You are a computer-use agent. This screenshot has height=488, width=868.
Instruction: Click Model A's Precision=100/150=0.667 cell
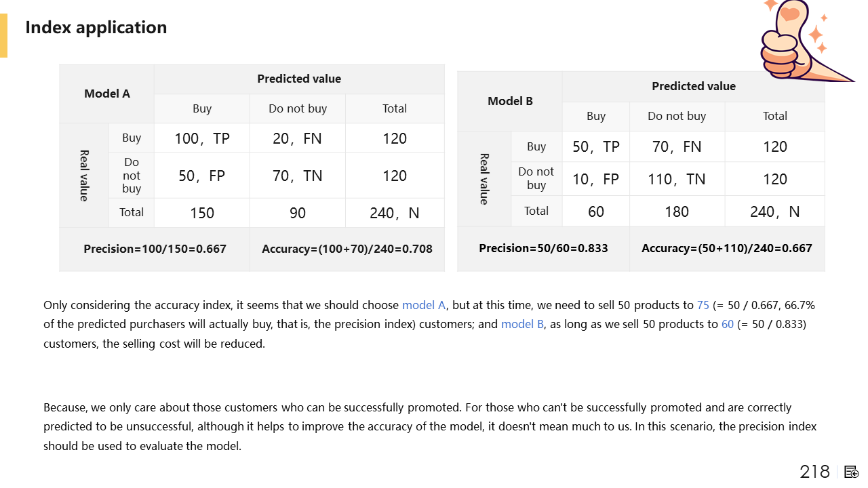click(x=155, y=249)
